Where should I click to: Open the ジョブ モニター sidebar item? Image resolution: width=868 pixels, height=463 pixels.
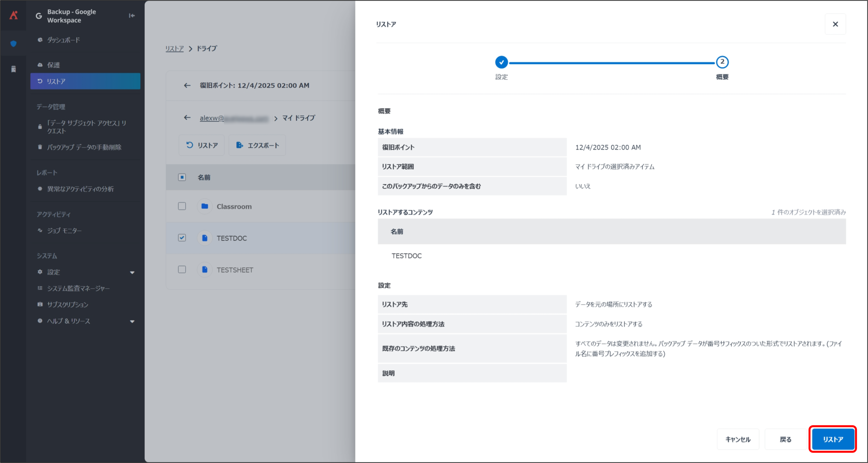[x=64, y=231]
